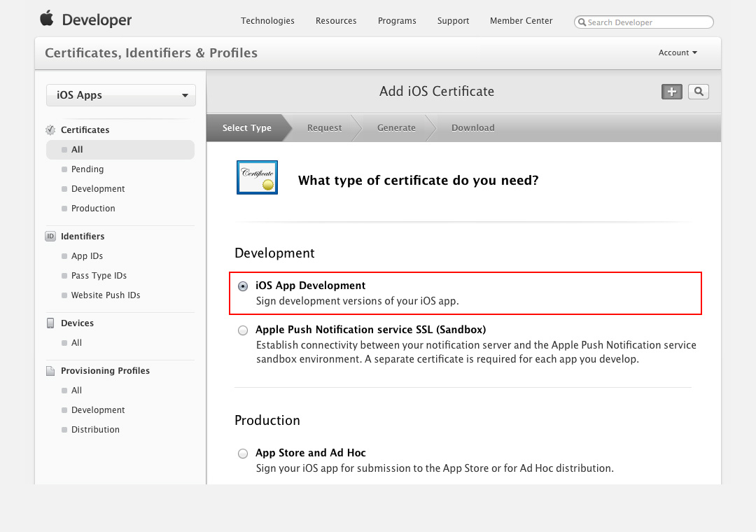Open Resources in the top navigation

336,21
